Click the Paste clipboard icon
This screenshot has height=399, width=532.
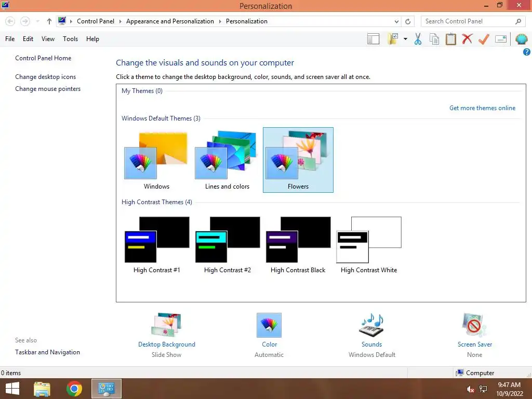pos(450,39)
